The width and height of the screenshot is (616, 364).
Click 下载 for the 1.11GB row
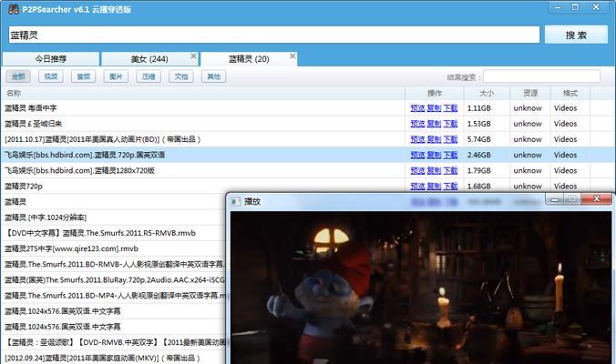[x=450, y=108]
